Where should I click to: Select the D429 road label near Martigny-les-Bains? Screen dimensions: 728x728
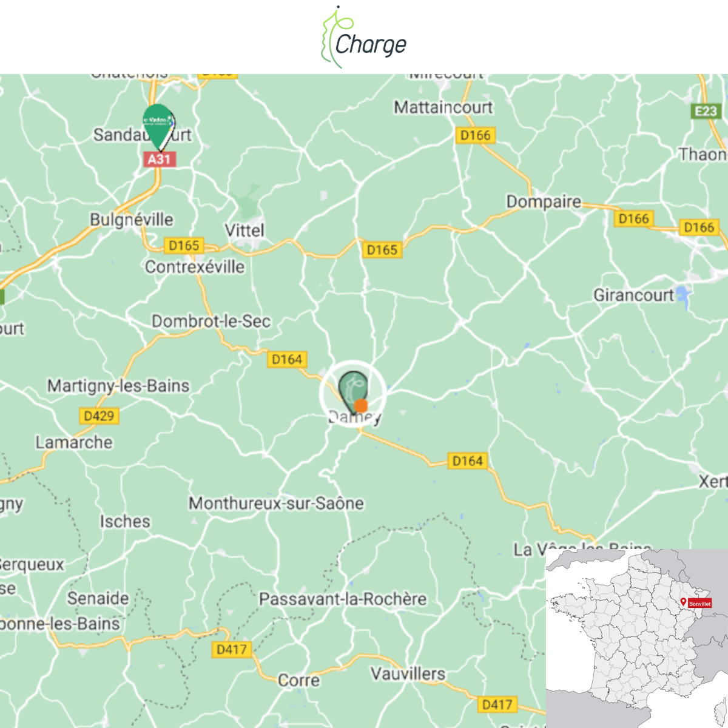coord(99,416)
